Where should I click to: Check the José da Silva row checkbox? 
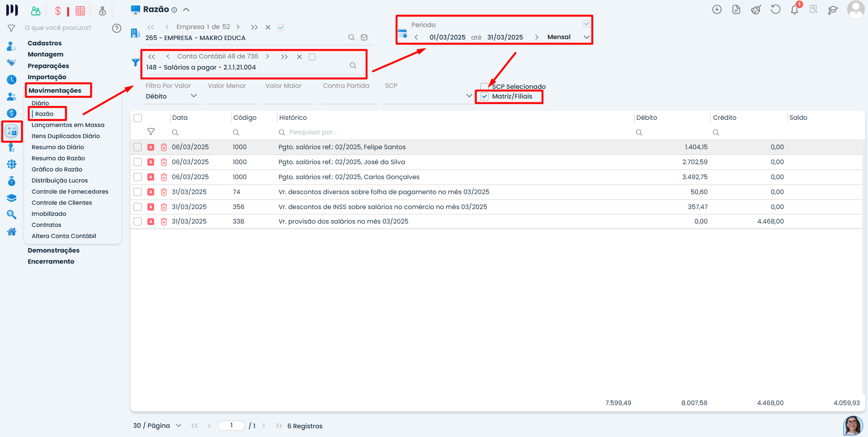138,162
